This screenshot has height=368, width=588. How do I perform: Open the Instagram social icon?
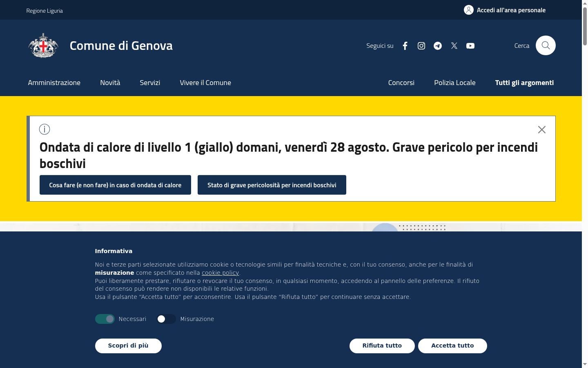coord(421,46)
